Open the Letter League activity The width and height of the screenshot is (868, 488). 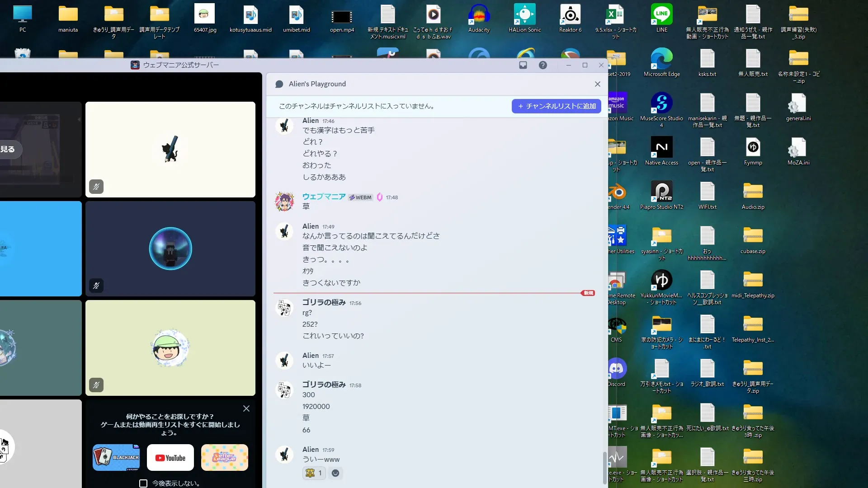(225, 457)
